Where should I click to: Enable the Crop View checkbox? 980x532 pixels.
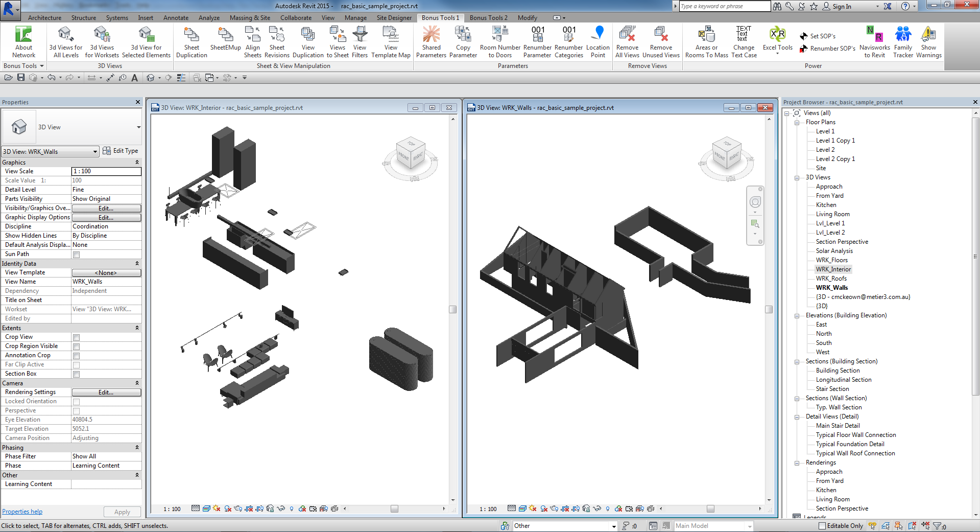76,337
